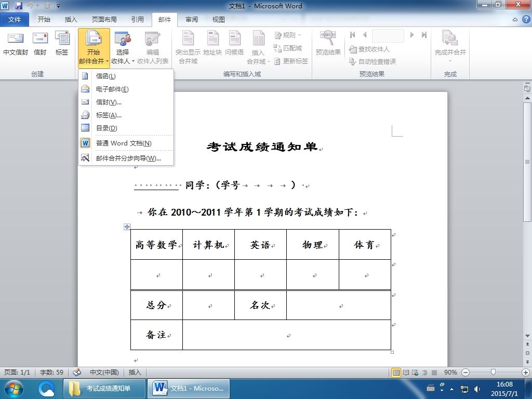Click the 信封 envelope icon in the ribbon
Viewport: 532px width, 399px height.
pyautogui.click(x=40, y=43)
